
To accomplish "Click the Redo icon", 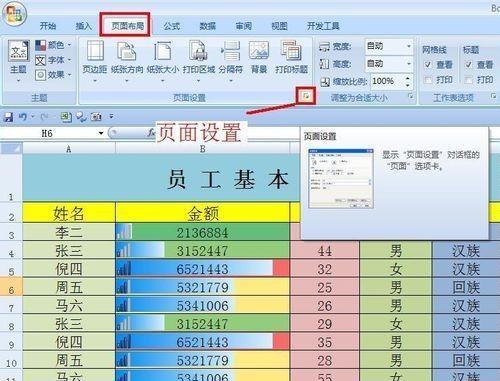I will pyautogui.click(x=44, y=117).
